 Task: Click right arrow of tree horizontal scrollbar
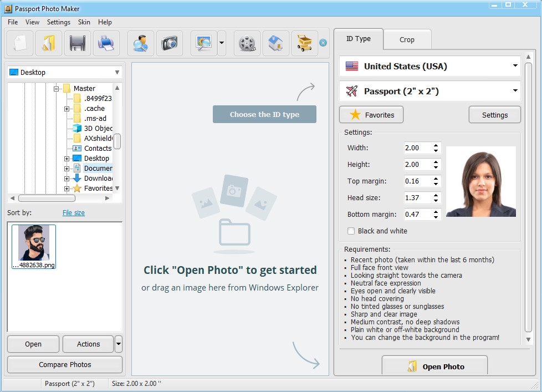(x=107, y=198)
